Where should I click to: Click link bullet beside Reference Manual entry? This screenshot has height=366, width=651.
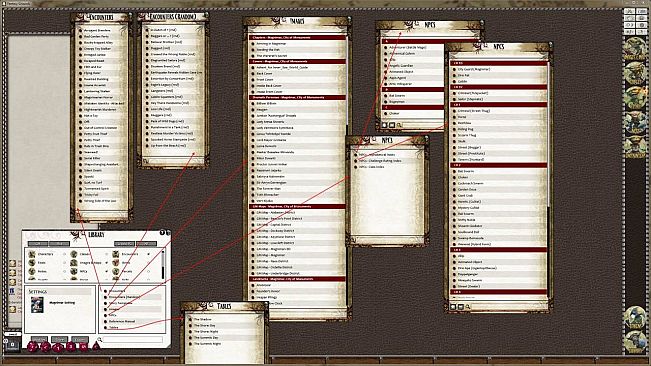tap(105, 321)
